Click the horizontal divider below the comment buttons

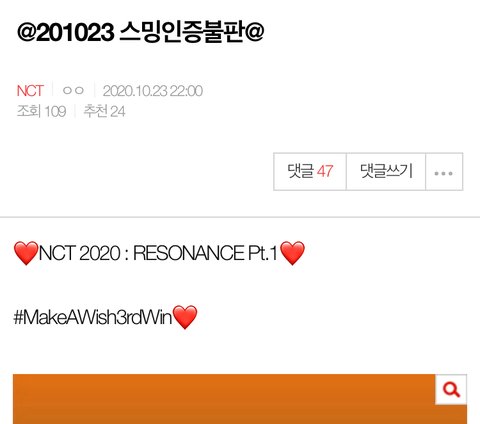tap(240, 217)
